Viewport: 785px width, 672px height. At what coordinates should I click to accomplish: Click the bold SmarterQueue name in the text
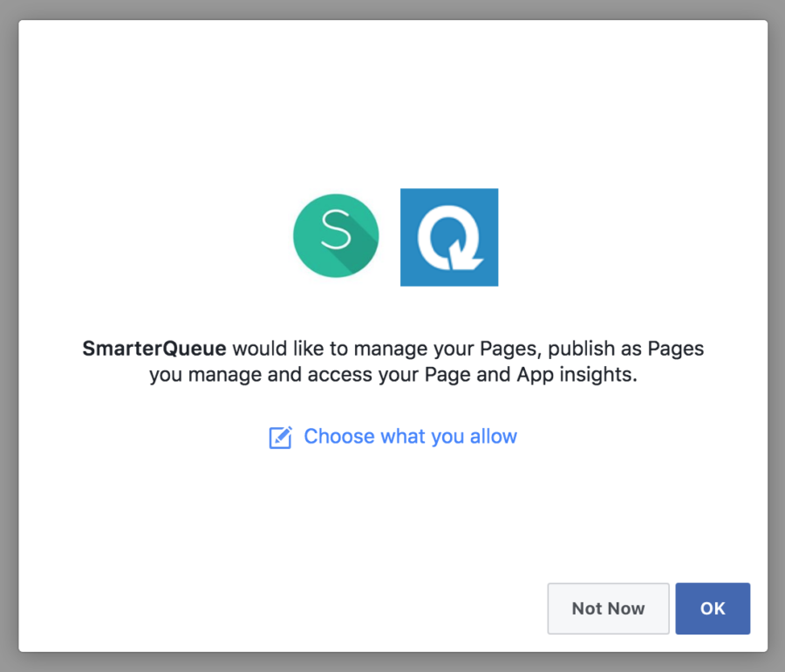click(153, 349)
